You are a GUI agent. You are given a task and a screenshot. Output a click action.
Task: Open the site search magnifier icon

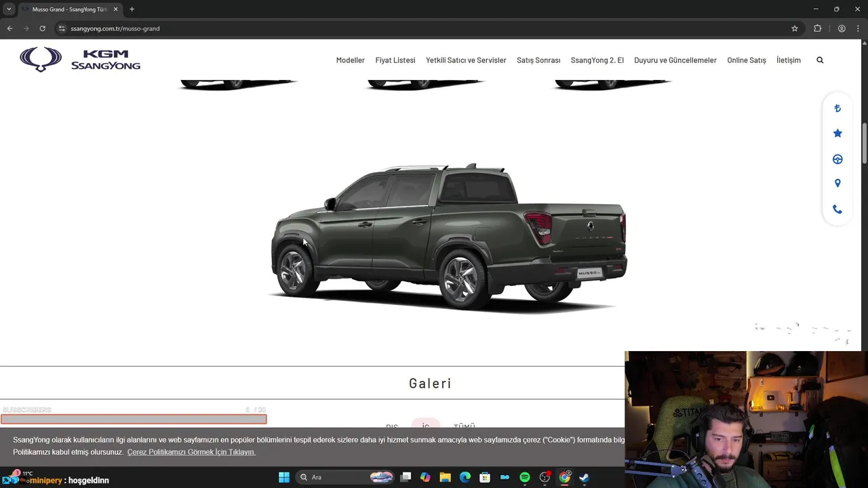click(x=820, y=60)
